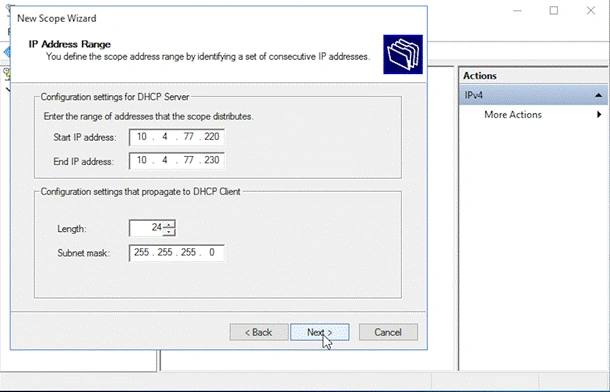Select the Subnet mask field
The image size is (610, 392).
coord(177,253)
